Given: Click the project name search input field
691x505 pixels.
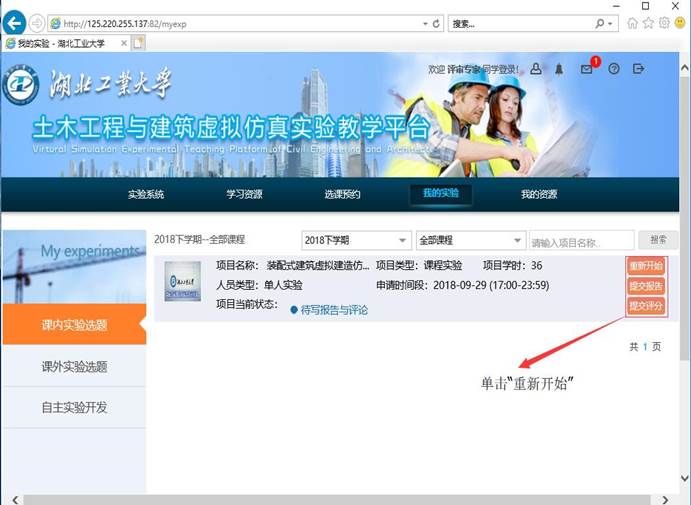Looking at the screenshot, I should pyautogui.click(x=581, y=241).
